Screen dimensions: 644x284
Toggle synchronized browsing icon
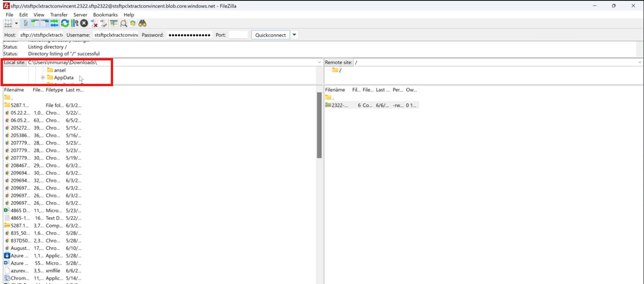133,23
